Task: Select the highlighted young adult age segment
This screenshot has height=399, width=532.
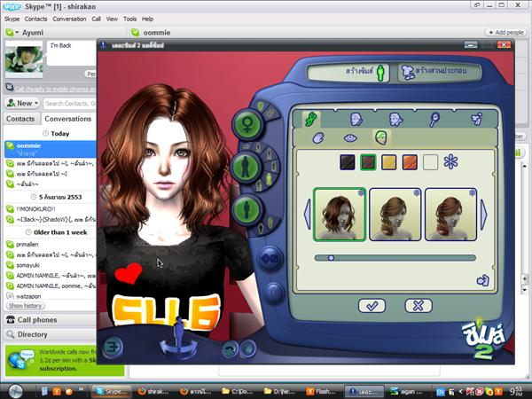Action: (x=268, y=178)
